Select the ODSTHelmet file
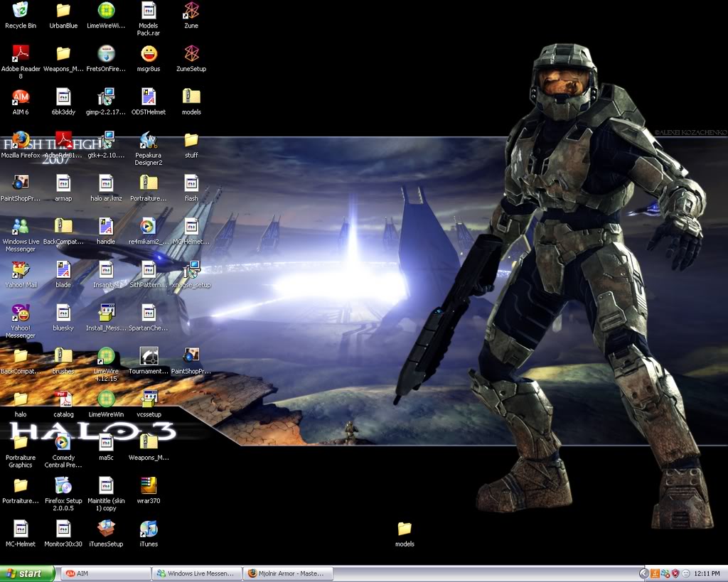Viewport: 728px width, 582px height. (x=149, y=97)
